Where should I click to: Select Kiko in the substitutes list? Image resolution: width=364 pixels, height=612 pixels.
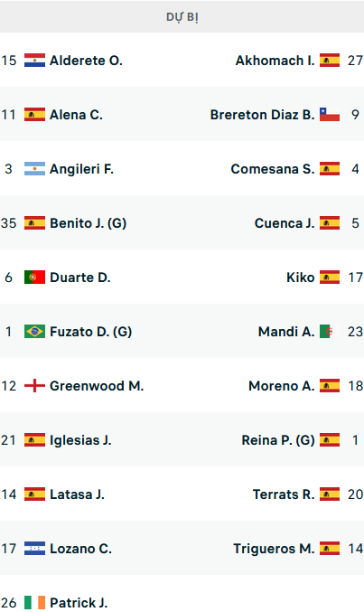tap(301, 278)
